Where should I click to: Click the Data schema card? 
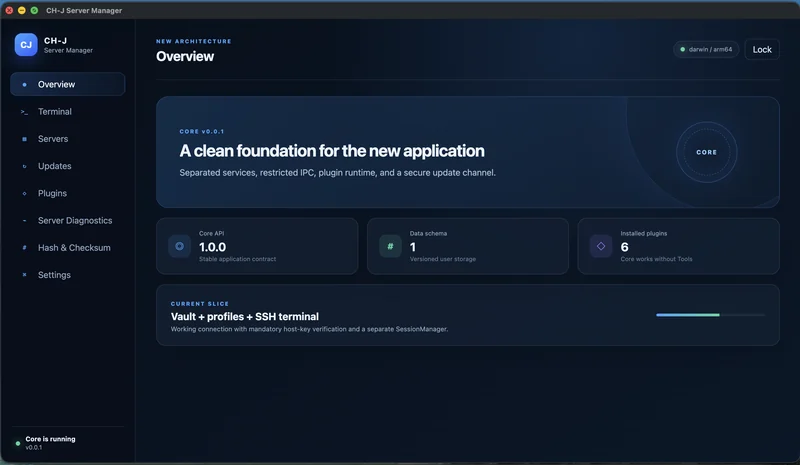[468, 246]
